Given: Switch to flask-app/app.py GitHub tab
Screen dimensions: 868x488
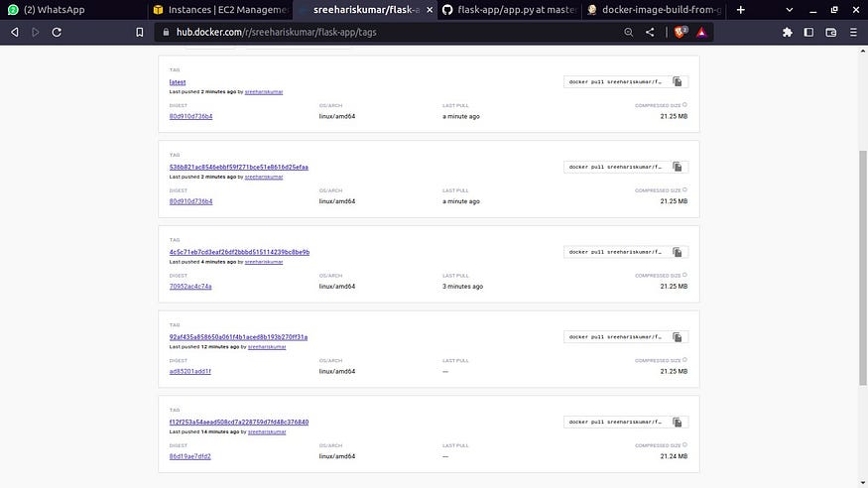Looking at the screenshot, I should [510, 10].
